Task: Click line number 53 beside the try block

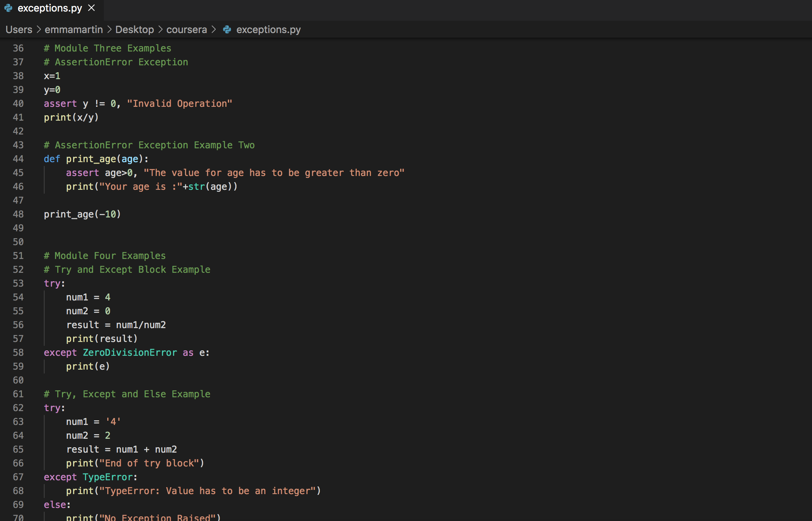Action: coord(18,283)
